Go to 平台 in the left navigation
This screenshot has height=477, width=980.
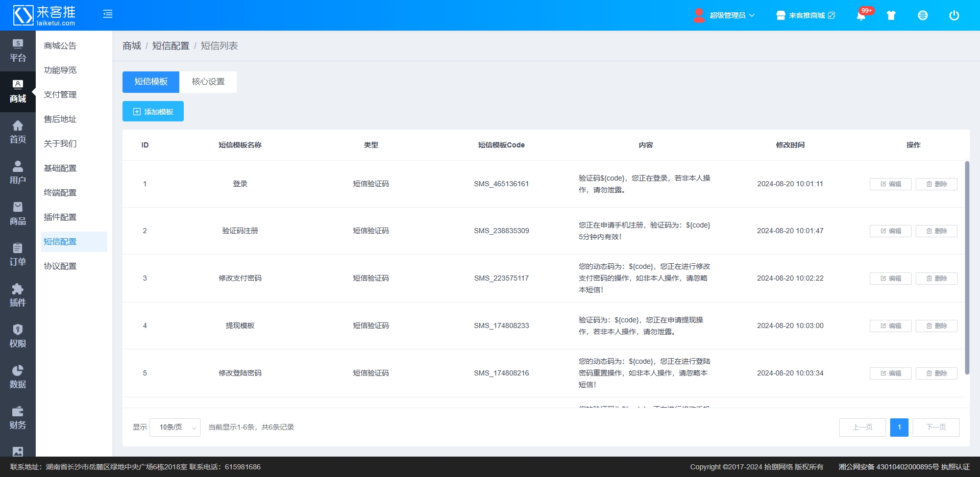click(x=18, y=51)
